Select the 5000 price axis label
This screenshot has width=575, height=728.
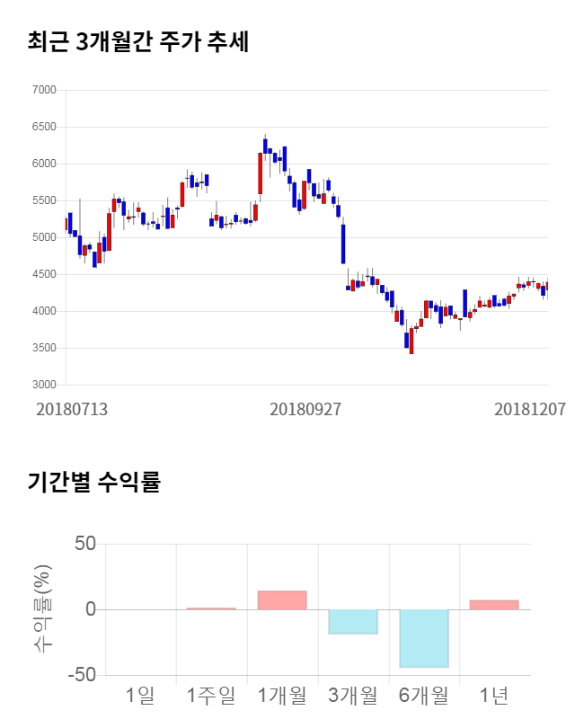(x=45, y=238)
